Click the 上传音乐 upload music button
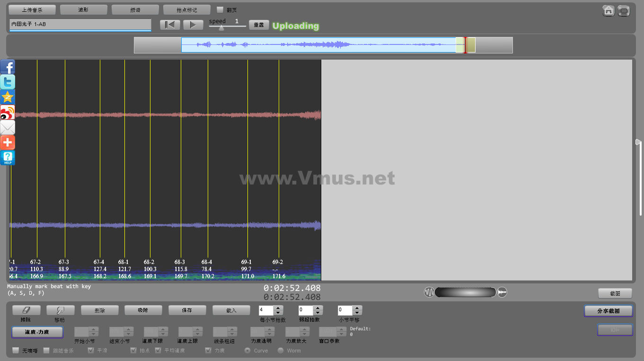Viewport: 644px width, 361px height. click(32, 9)
